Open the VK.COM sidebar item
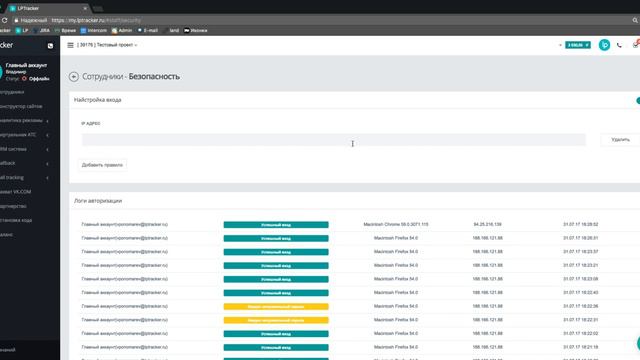640x360 pixels. (16, 191)
